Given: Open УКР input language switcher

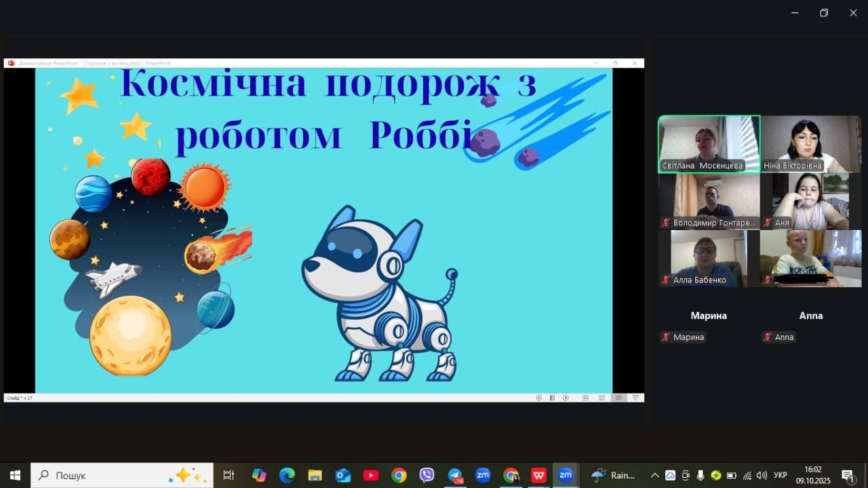Looking at the screenshot, I should 781,475.
